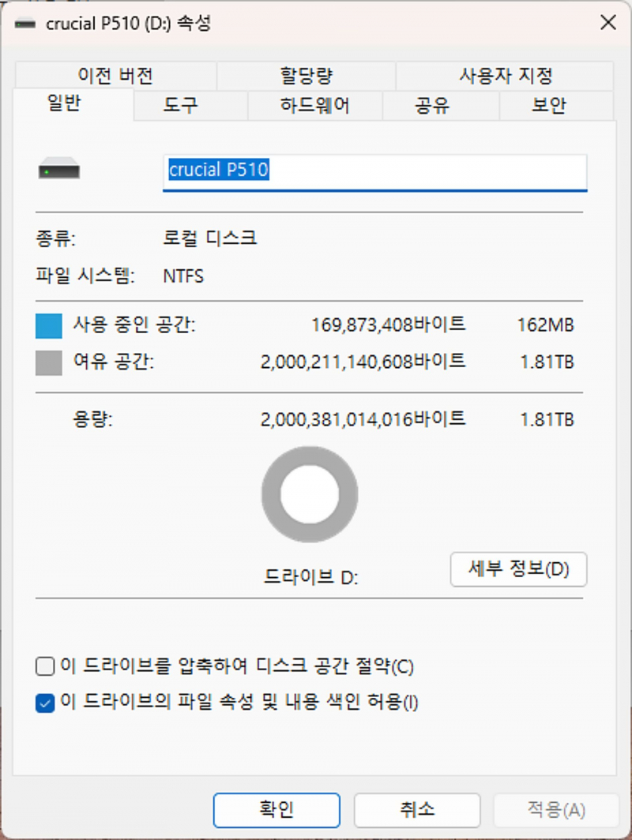Enable the compress this drive checkbox
Screen dimensions: 632x840
point(45,667)
